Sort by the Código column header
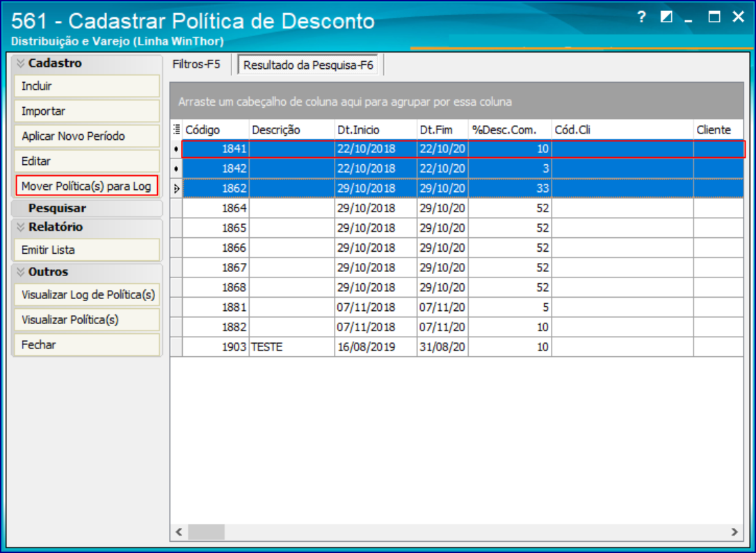The height and width of the screenshot is (553, 756). (x=216, y=129)
